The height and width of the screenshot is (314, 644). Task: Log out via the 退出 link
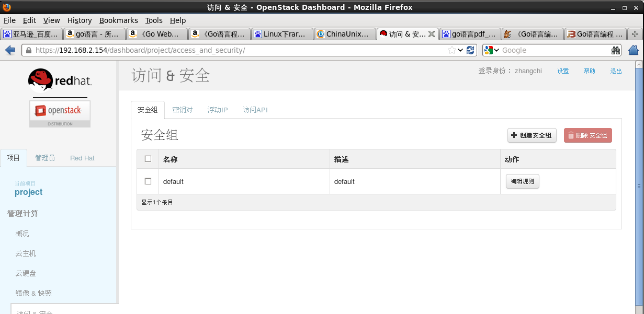(x=616, y=71)
